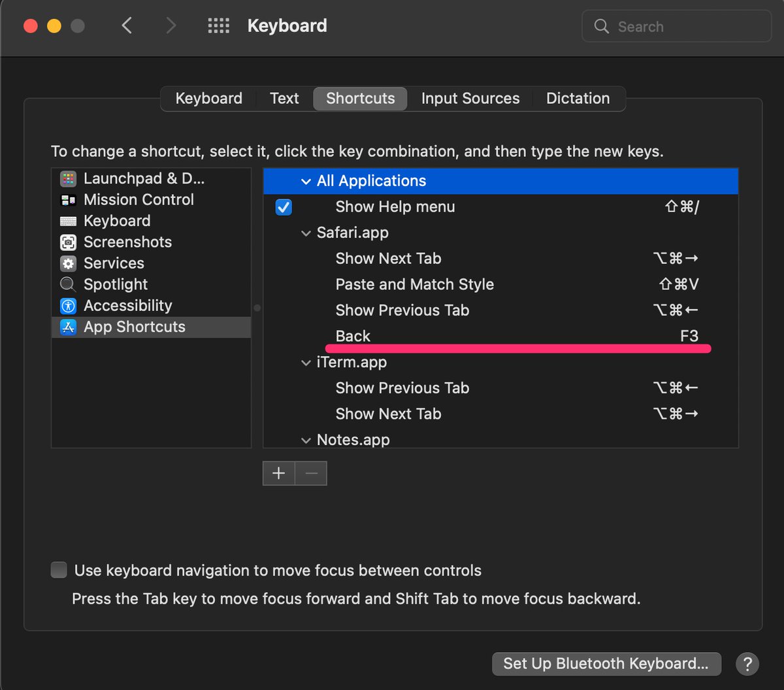Remove shortcut with the minus button
This screenshot has width=784, height=690.
point(311,474)
